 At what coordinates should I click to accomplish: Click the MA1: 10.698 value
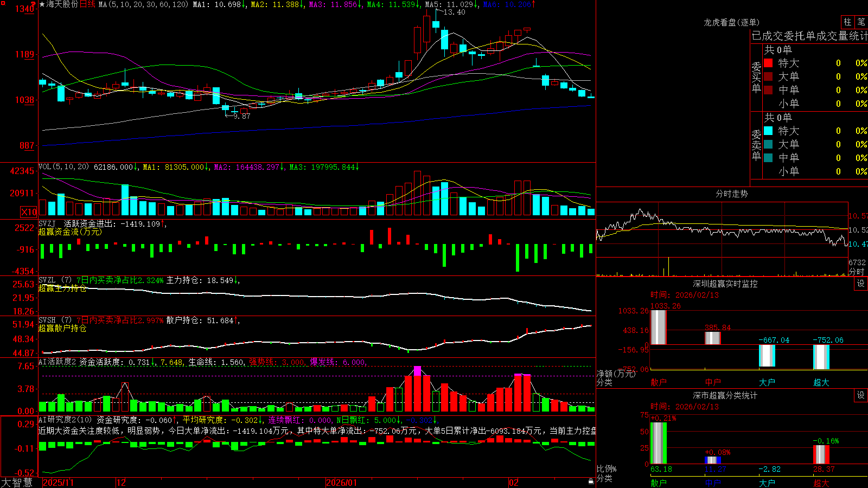(x=220, y=4)
